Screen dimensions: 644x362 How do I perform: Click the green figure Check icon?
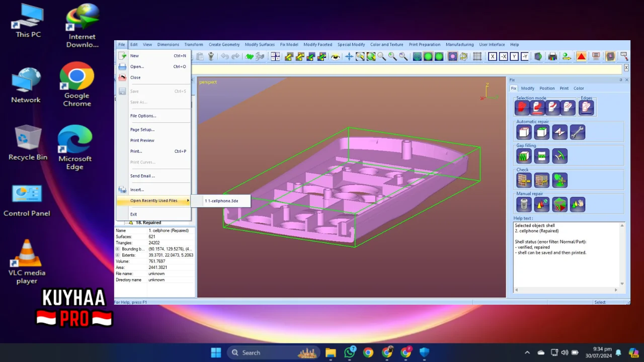click(x=559, y=180)
